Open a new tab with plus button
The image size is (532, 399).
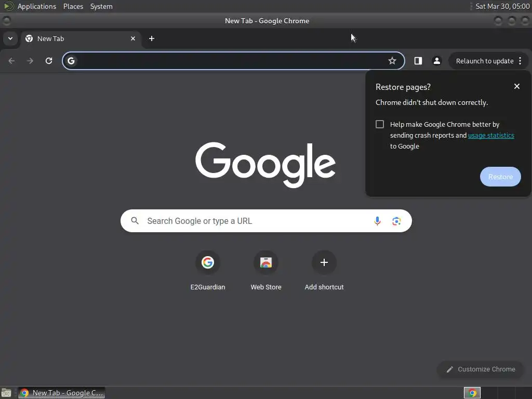(152, 38)
